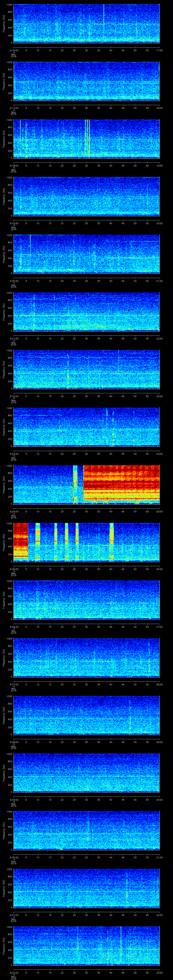
Task: Open the 9:24:00 spectrogram with red noise band
Action: point(86,485)
